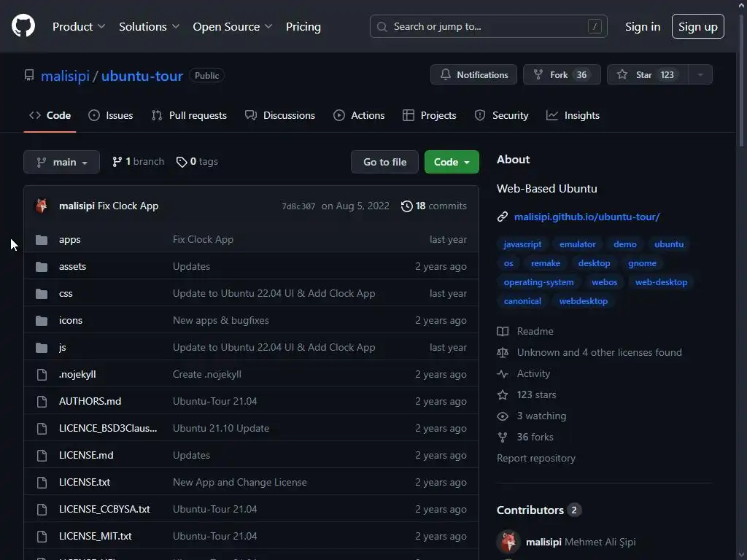Click the operating-system topic tag

coord(538,282)
